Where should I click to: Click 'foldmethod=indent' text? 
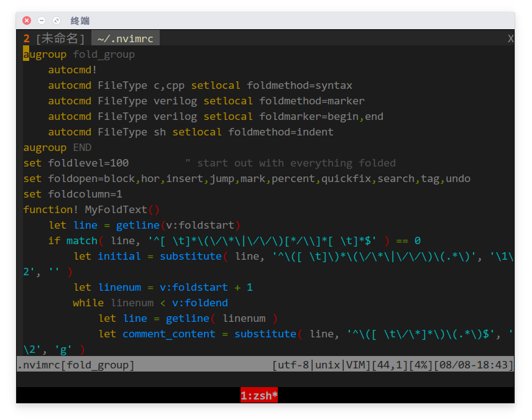(x=281, y=132)
